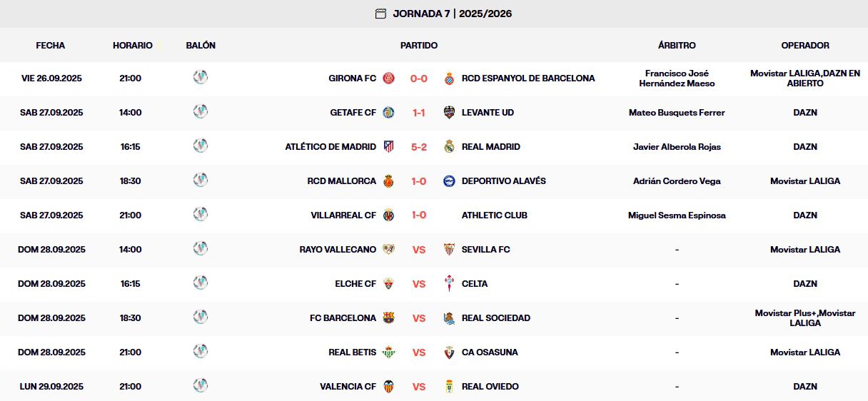Open the 0-0 Girona vs Espanyol result
The image size is (868, 401).
[419, 78]
